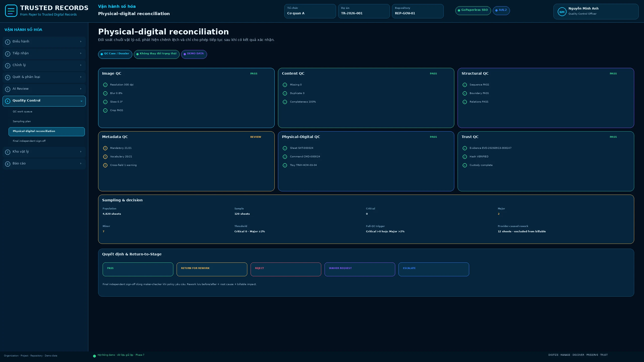Viewport: 644px width, 362px height.
Task: Click the WAIVER REQUEST button
Action: (x=360, y=269)
